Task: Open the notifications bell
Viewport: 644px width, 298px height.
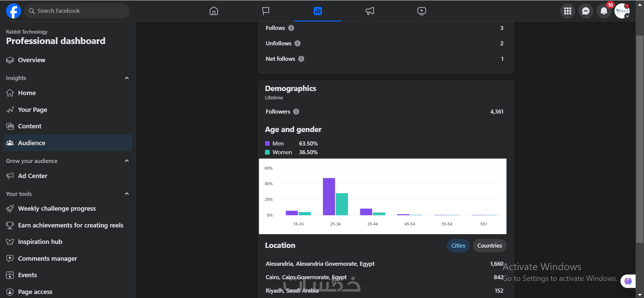Action: point(604,11)
